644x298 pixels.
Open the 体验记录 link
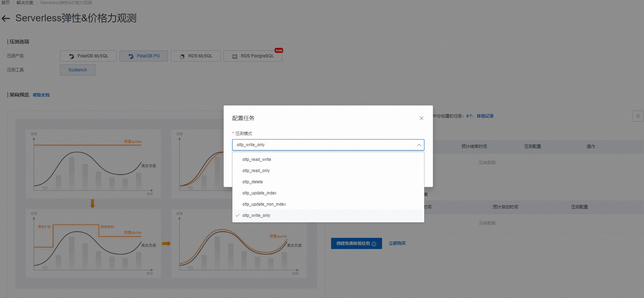(x=485, y=116)
